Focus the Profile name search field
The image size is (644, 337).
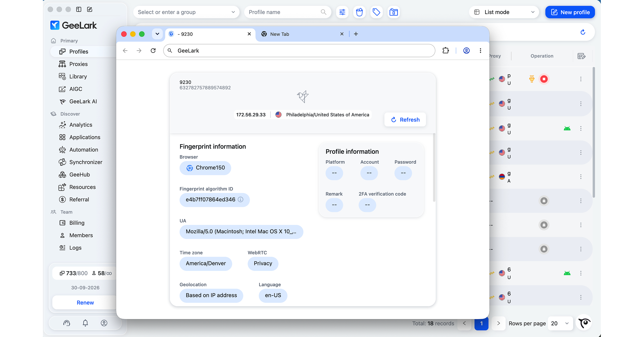tap(287, 12)
